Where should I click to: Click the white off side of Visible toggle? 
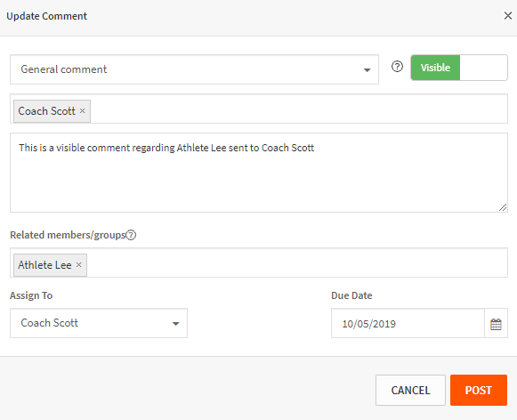(x=483, y=68)
